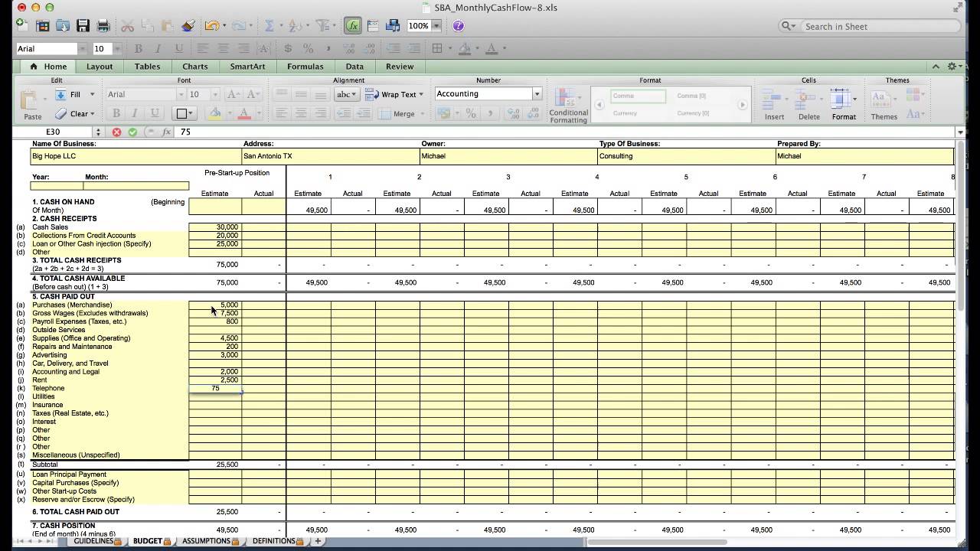This screenshot has height=551, width=980.
Task: Click the red font color button
Action: [244, 113]
